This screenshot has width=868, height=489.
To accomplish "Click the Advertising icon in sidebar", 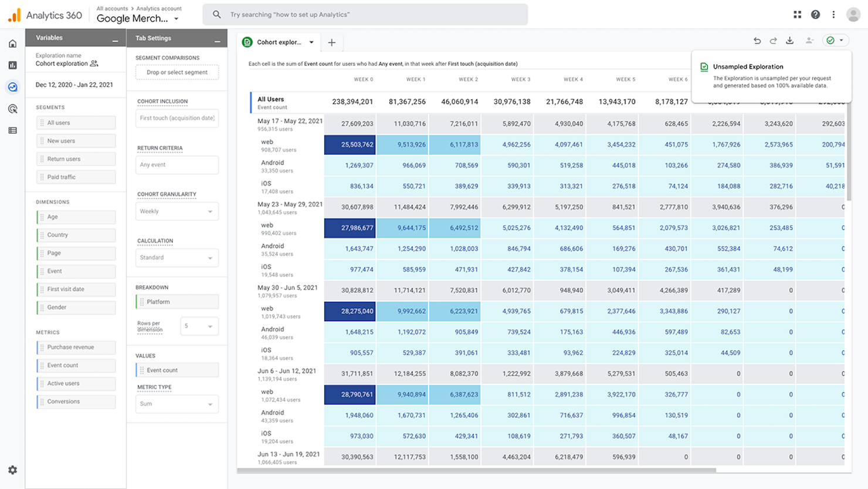I will 12,109.
